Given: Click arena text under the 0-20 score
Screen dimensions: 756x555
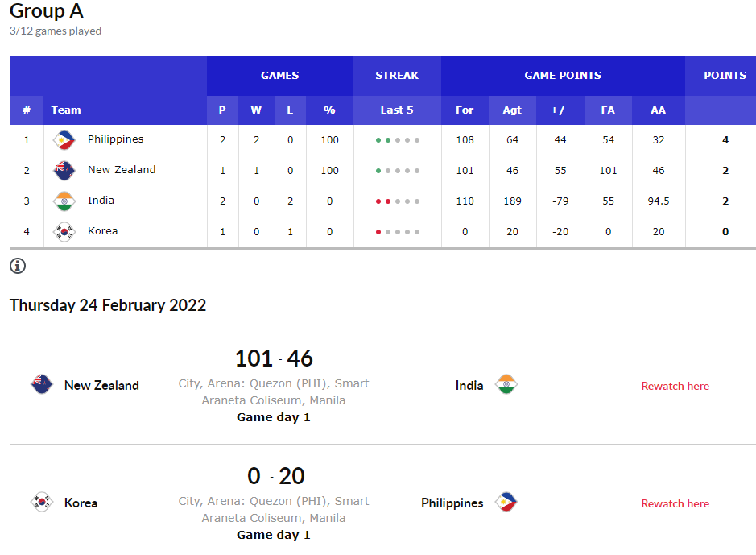Looking at the screenshot, I should click(x=274, y=510).
